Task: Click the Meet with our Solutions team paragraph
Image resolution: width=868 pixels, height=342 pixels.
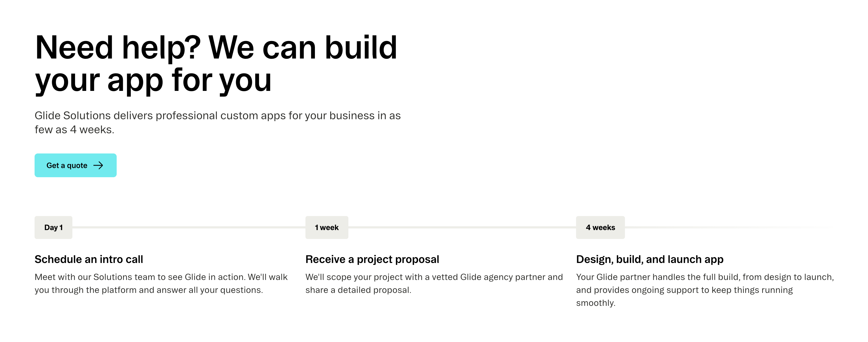Action: (x=161, y=283)
